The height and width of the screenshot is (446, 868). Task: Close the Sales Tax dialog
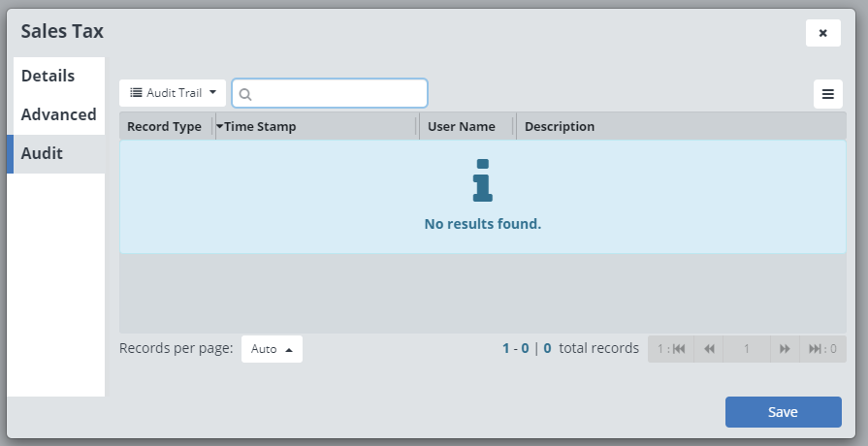coord(822,33)
